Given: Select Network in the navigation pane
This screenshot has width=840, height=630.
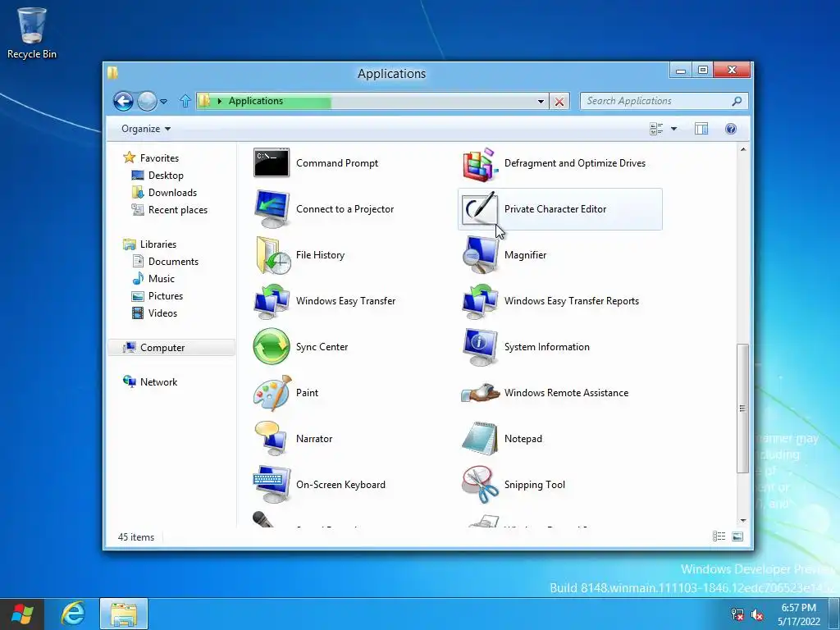Looking at the screenshot, I should 158,382.
